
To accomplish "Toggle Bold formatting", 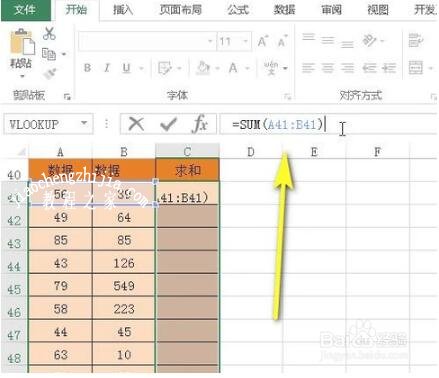I will pyautogui.click(x=87, y=68).
